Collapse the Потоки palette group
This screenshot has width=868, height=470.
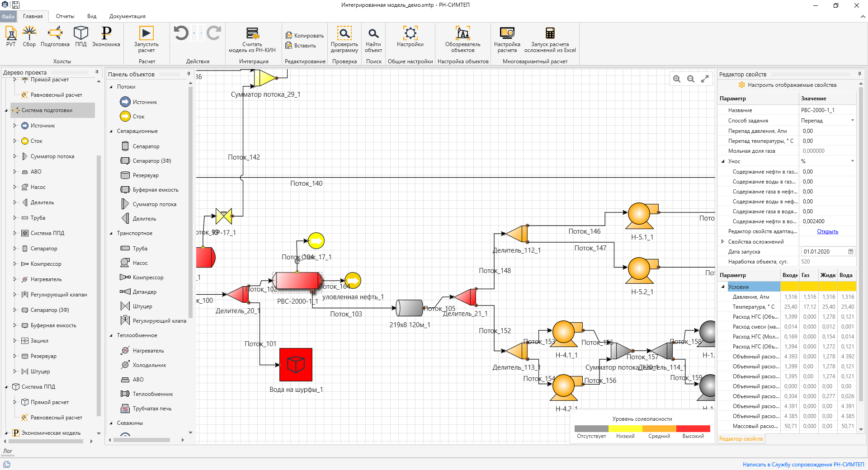111,87
